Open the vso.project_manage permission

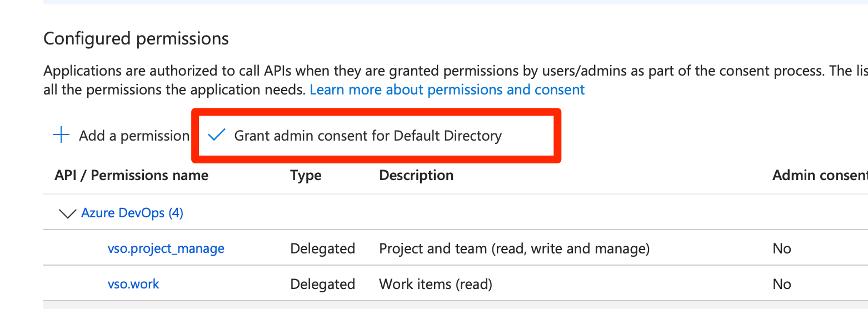(166, 248)
